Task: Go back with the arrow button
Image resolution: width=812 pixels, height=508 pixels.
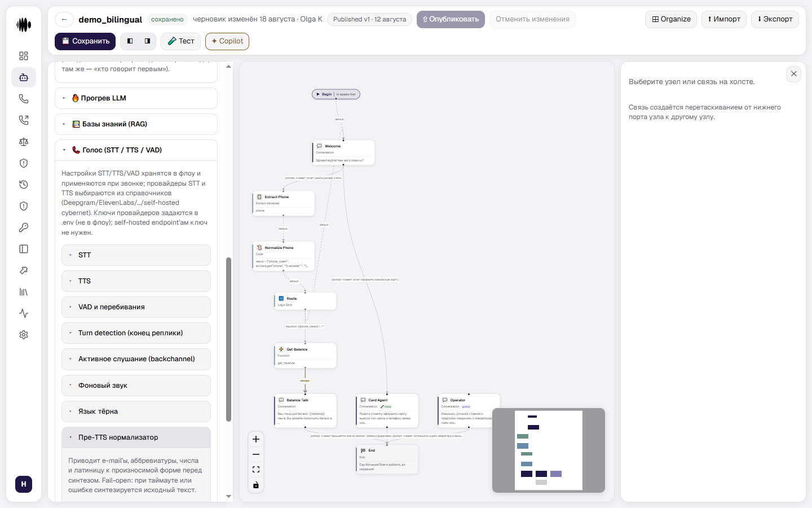Action: coord(64,19)
